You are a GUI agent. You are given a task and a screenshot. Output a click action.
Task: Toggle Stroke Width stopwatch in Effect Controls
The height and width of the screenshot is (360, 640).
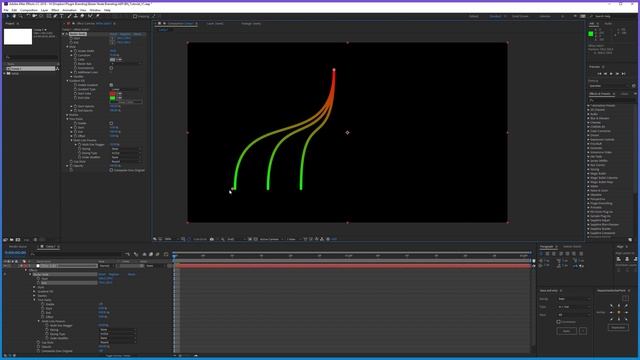[x=76, y=51]
